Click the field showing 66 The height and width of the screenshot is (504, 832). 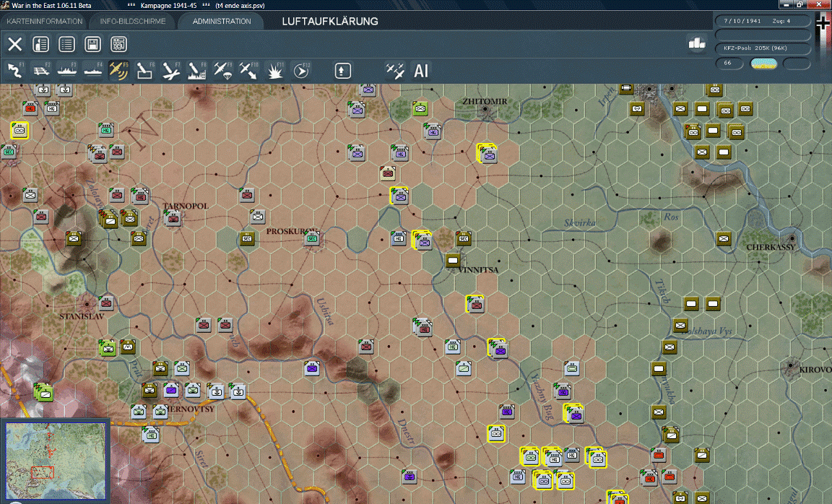729,63
